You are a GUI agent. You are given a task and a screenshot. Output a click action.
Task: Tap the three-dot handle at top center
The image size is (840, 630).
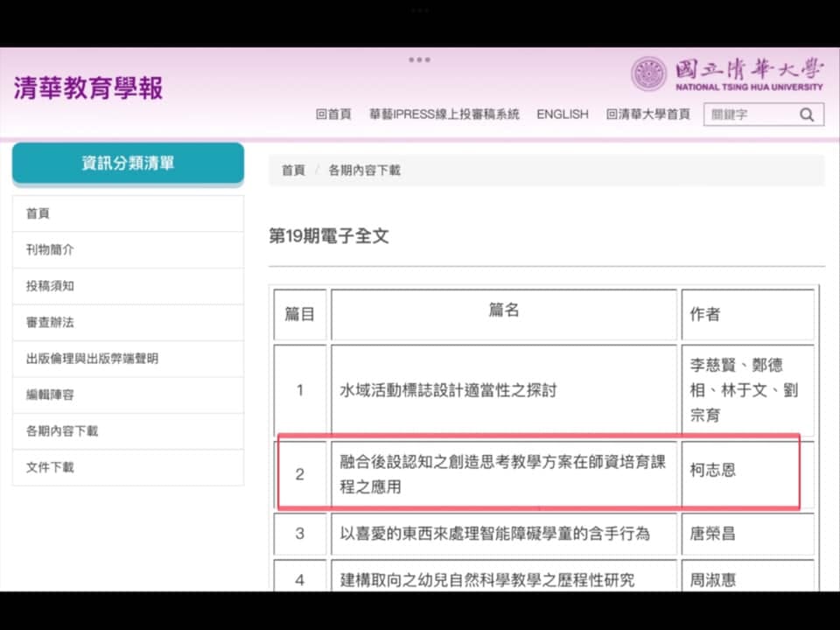[x=419, y=59]
